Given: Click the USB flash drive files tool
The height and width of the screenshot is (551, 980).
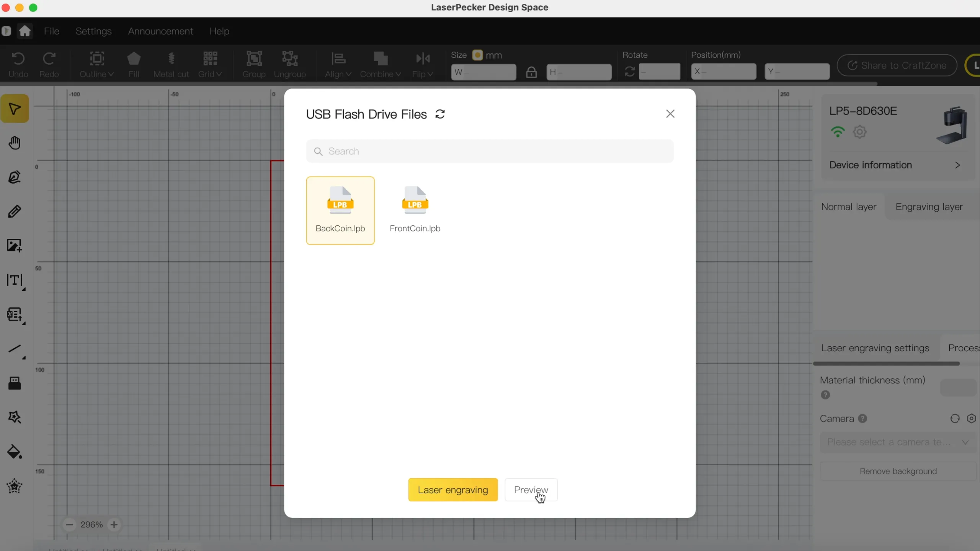Looking at the screenshot, I should [15, 383].
